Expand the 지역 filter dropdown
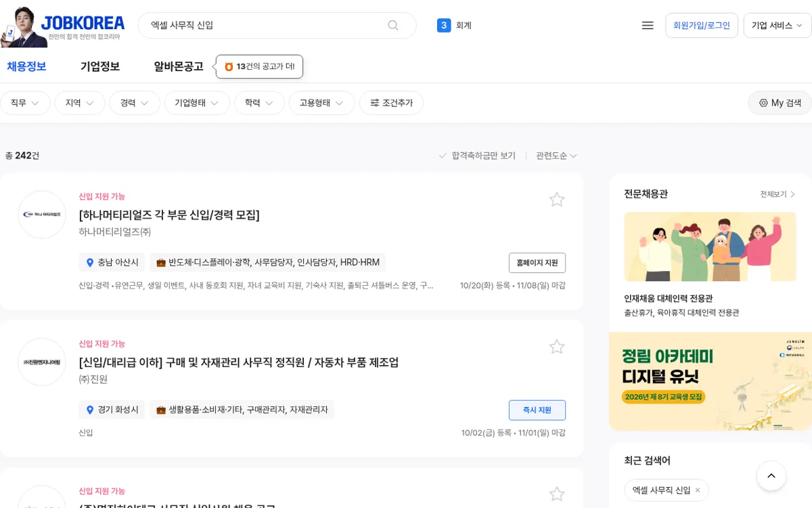Image resolution: width=812 pixels, height=508 pixels. tap(80, 103)
